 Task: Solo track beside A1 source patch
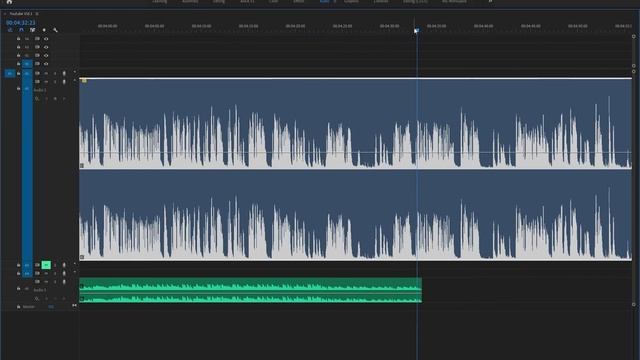click(x=55, y=73)
